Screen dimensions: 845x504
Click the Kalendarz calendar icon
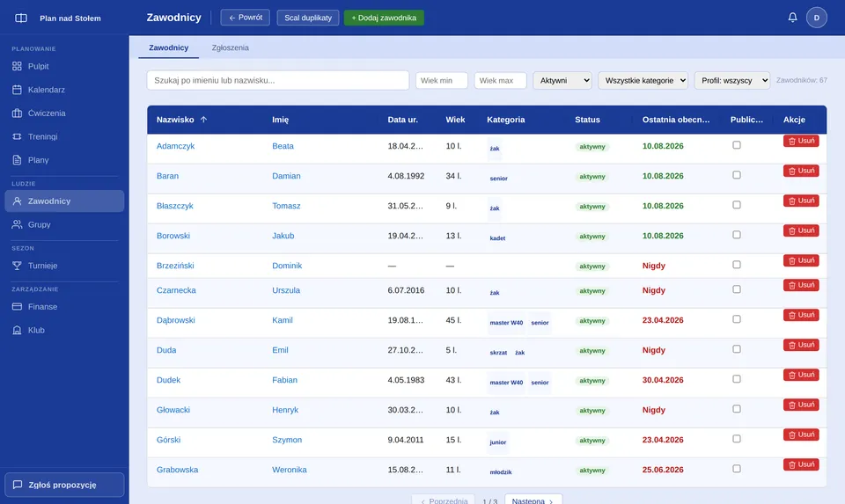[18, 90]
